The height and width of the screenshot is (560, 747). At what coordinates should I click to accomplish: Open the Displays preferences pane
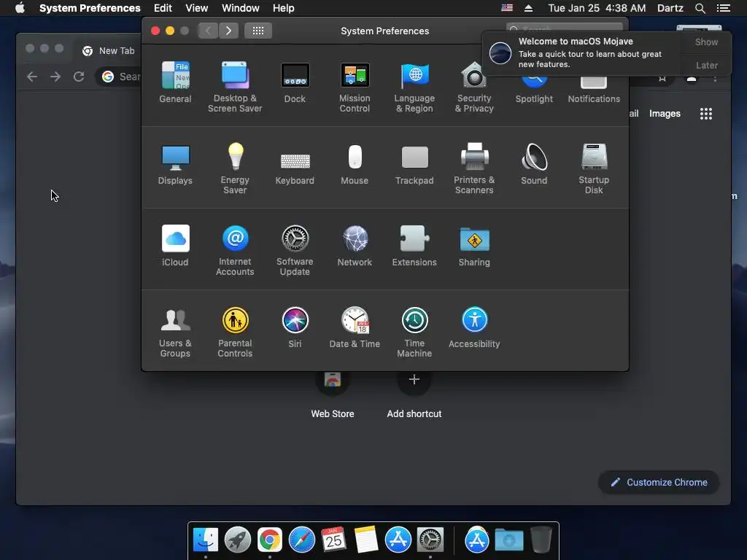click(175, 164)
